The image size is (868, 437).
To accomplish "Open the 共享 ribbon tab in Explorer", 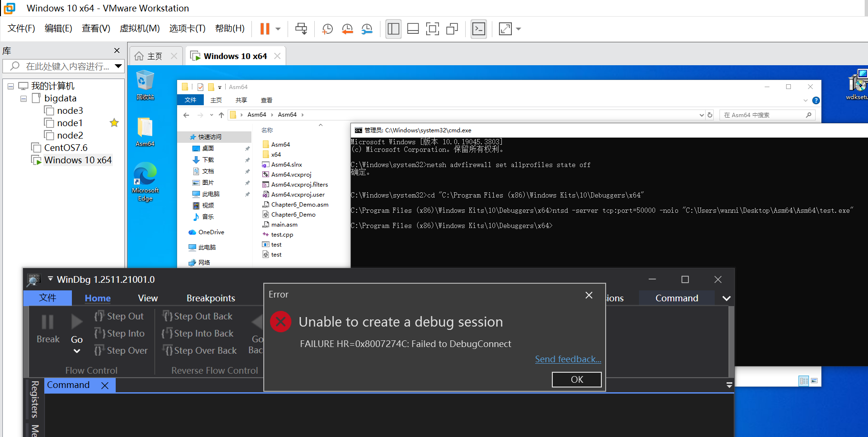I will [241, 100].
